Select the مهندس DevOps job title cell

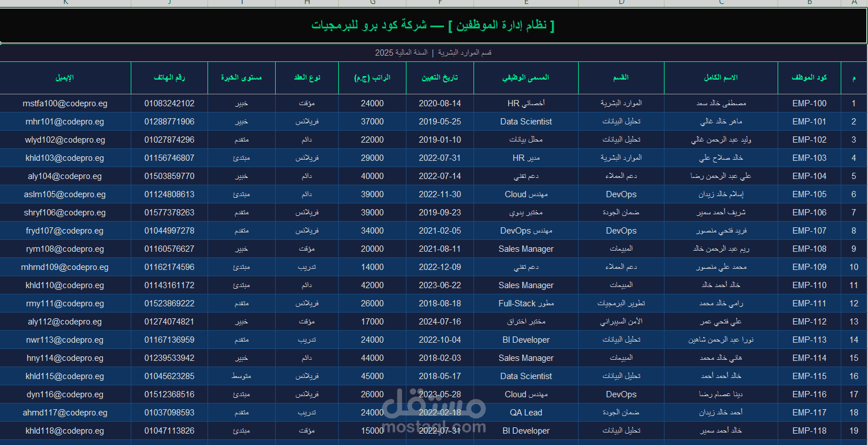pos(526,231)
